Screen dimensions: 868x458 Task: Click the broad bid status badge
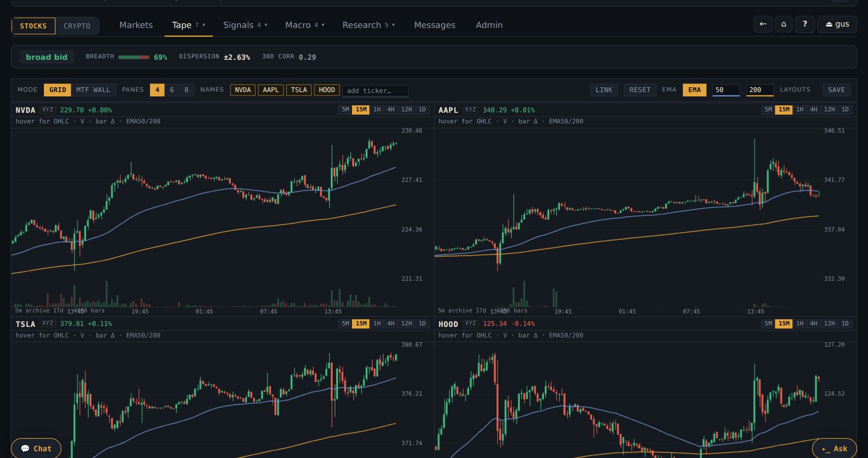(x=47, y=57)
